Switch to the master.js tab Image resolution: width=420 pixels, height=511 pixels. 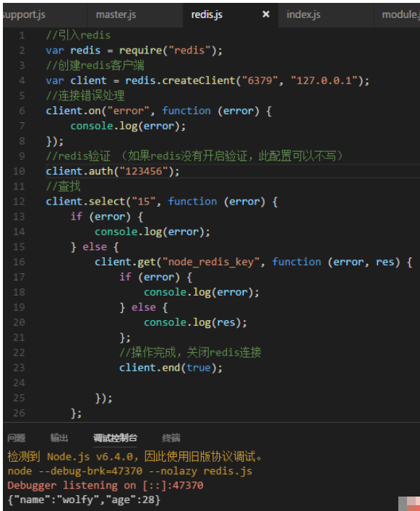click(116, 14)
